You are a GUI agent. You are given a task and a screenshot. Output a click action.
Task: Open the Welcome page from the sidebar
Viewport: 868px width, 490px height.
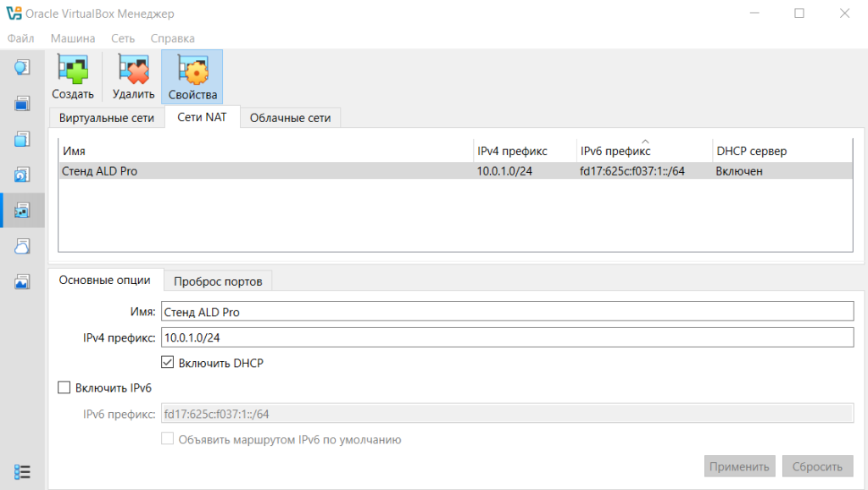[x=23, y=67]
